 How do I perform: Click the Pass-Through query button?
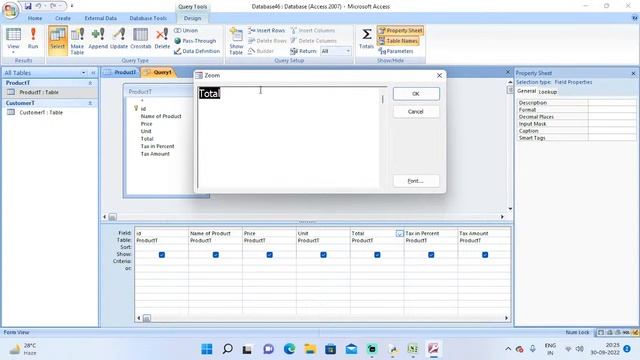coord(196,41)
